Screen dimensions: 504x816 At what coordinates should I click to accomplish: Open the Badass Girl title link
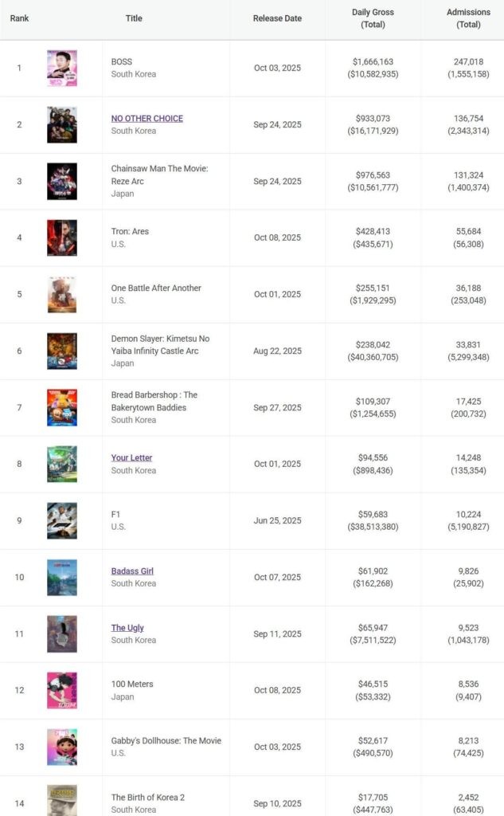click(x=133, y=571)
